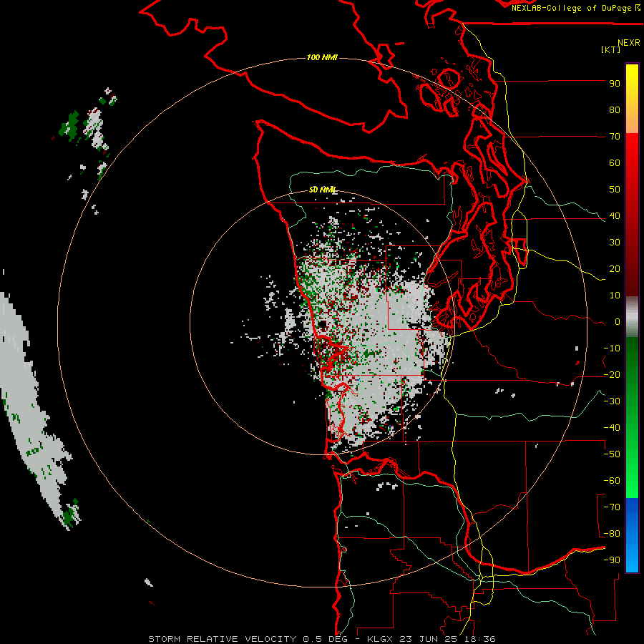The width and height of the screenshot is (644, 644).
Task: Click the positive 70 scale value
Action: point(615,137)
